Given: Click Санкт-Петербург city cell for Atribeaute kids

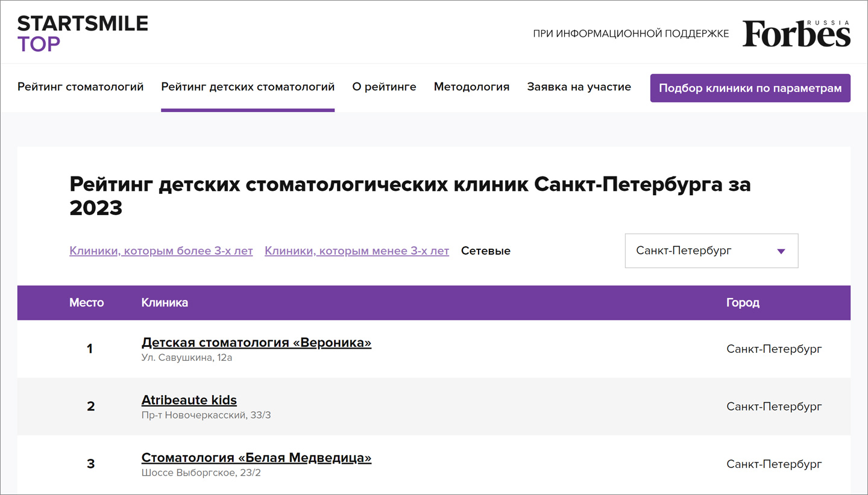Looking at the screenshot, I should tap(774, 406).
